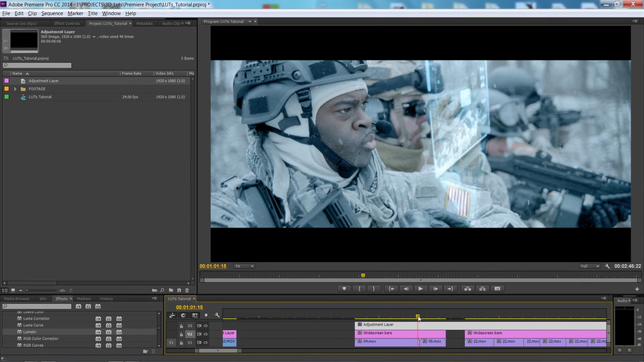Open the File menu

tap(6, 14)
